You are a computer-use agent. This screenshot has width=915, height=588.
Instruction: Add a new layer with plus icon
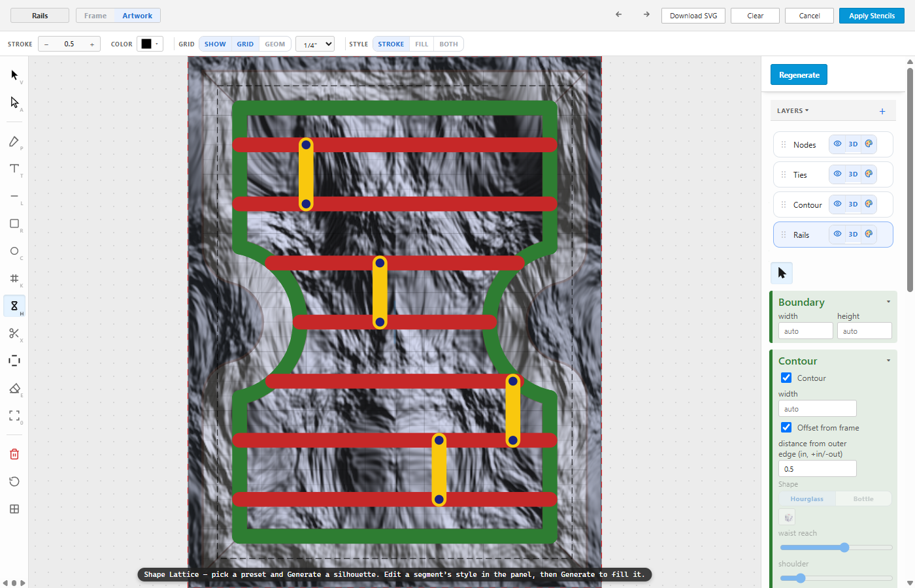pos(882,111)
